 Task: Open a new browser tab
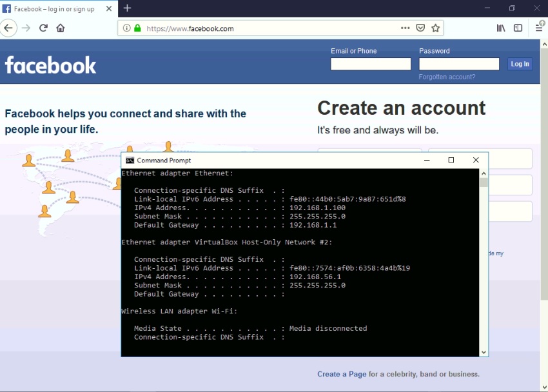pos(126,8)
